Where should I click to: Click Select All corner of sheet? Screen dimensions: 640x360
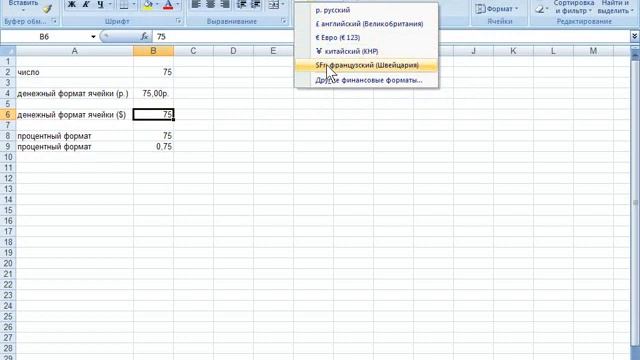(x=8, y=51)
